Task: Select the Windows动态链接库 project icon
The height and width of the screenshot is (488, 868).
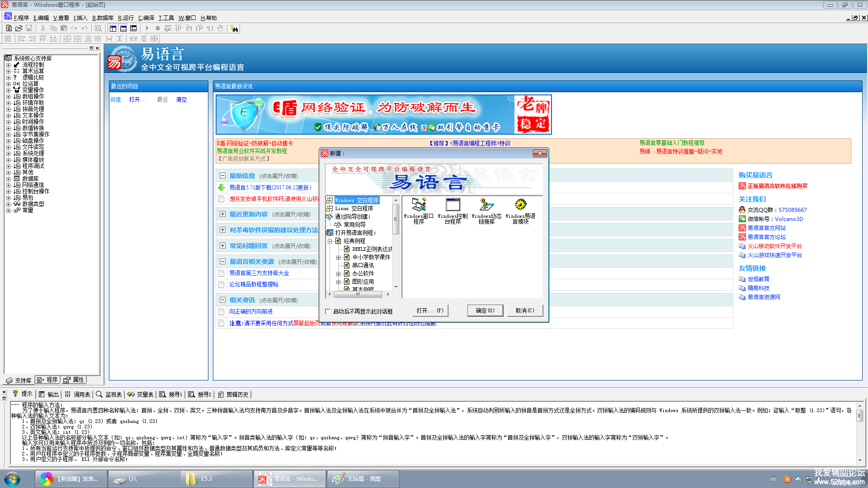Action: [x=486, y=211]
